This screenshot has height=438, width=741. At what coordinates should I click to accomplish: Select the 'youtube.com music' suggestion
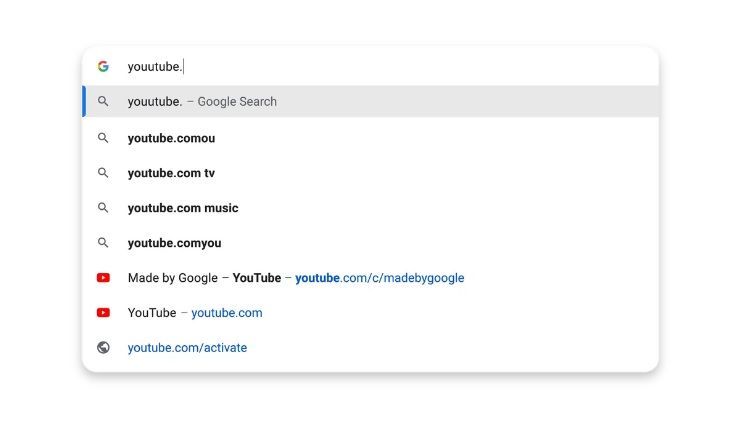pos(370,208)
